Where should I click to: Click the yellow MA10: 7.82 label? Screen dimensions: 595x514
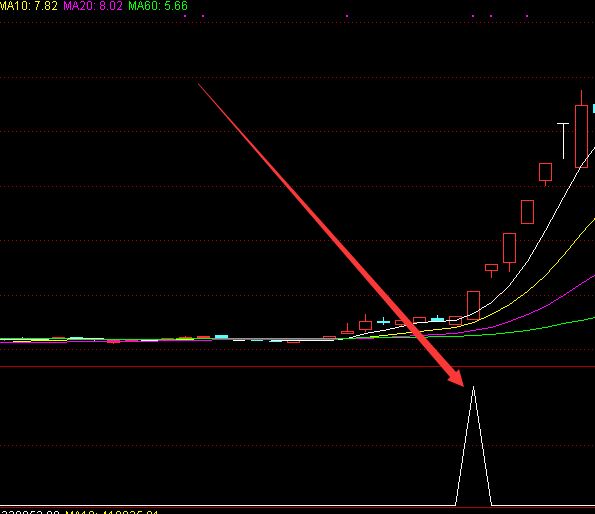pyautogui.click(x=29, y=6)
